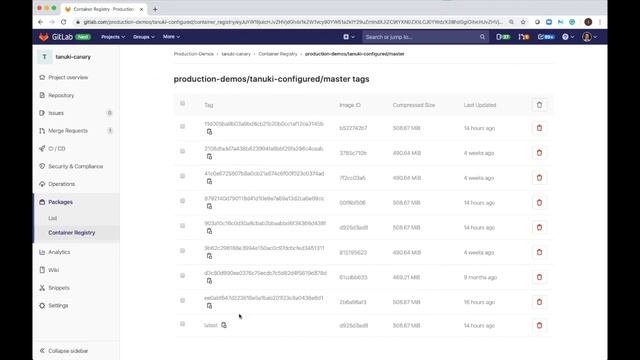Click the browser address bar
The image size is (640, 360).
click(x=293, y=22)
